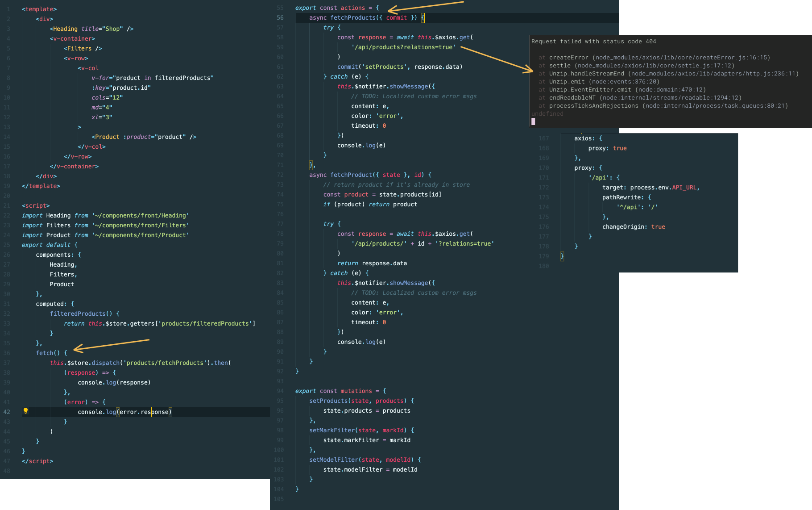The image size is (812, 510).
Task: Click 'target: process.env.API_URL' line
Action: click(651, 188)
